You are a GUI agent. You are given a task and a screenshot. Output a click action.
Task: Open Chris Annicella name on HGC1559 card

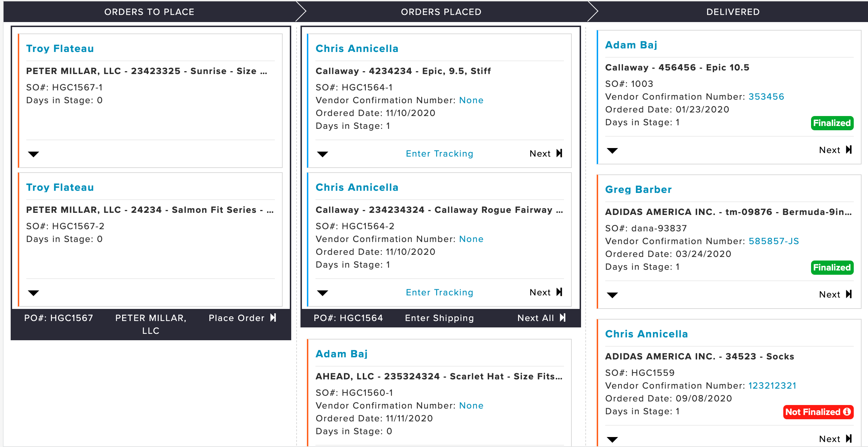[647, 334]
